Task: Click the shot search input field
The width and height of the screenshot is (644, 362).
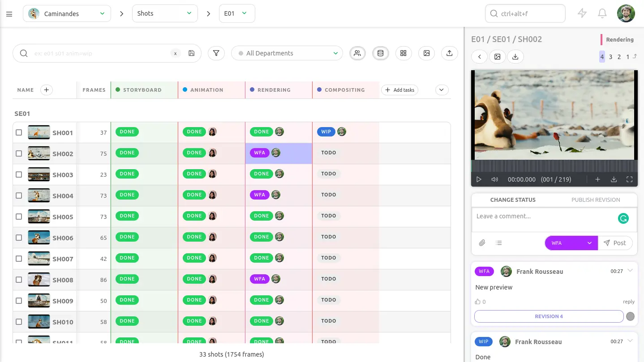Action: (x=101, y=53)
